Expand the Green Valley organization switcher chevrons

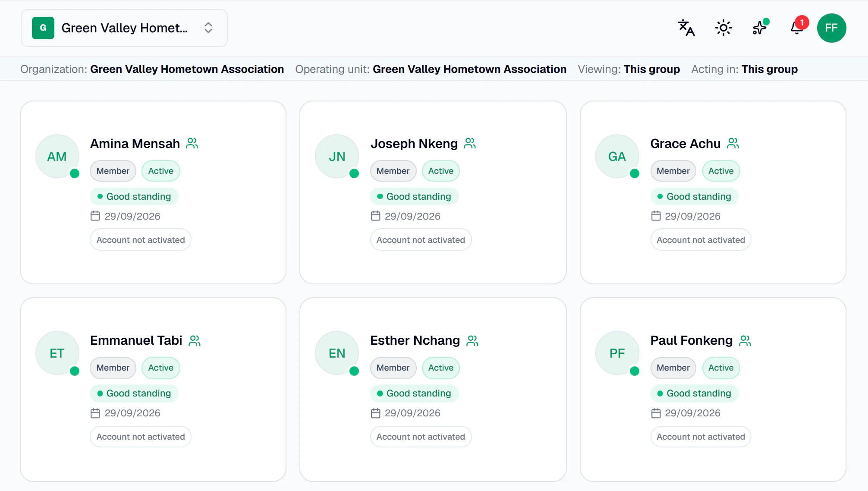[208, 28]
